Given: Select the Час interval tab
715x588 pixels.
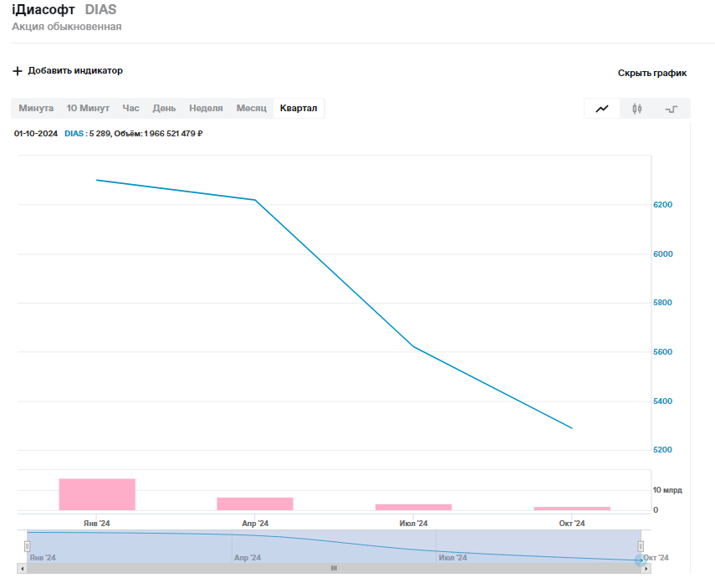Looking at the screenshot, I should (x=130, y=108).
